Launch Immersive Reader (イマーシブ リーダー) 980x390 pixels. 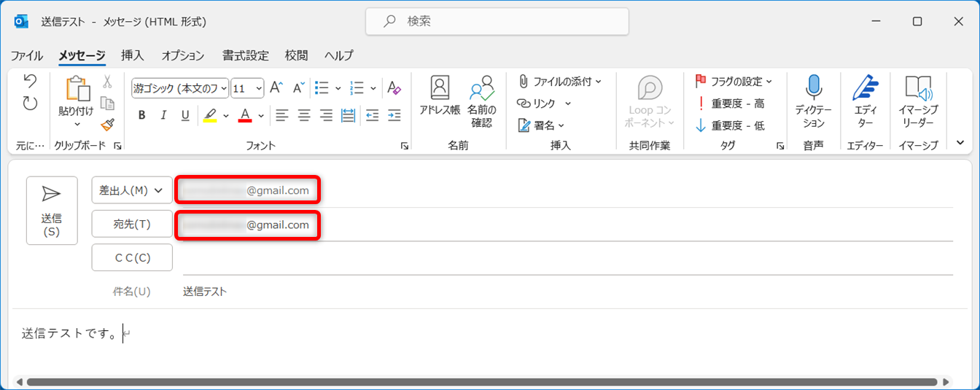coord(918,101)
